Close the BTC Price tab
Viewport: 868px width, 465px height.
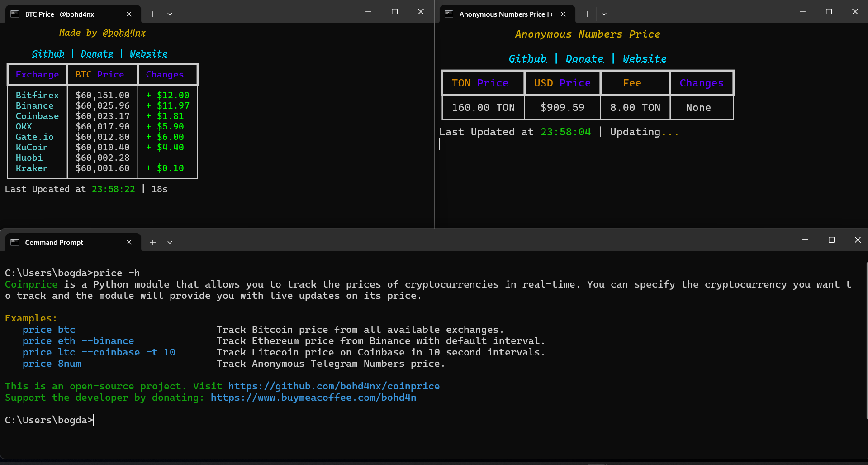tap(129, 14)
